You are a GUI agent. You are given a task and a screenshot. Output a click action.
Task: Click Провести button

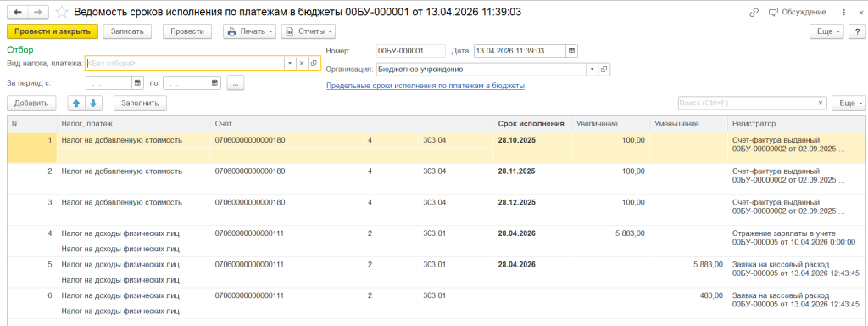(187, 31)
